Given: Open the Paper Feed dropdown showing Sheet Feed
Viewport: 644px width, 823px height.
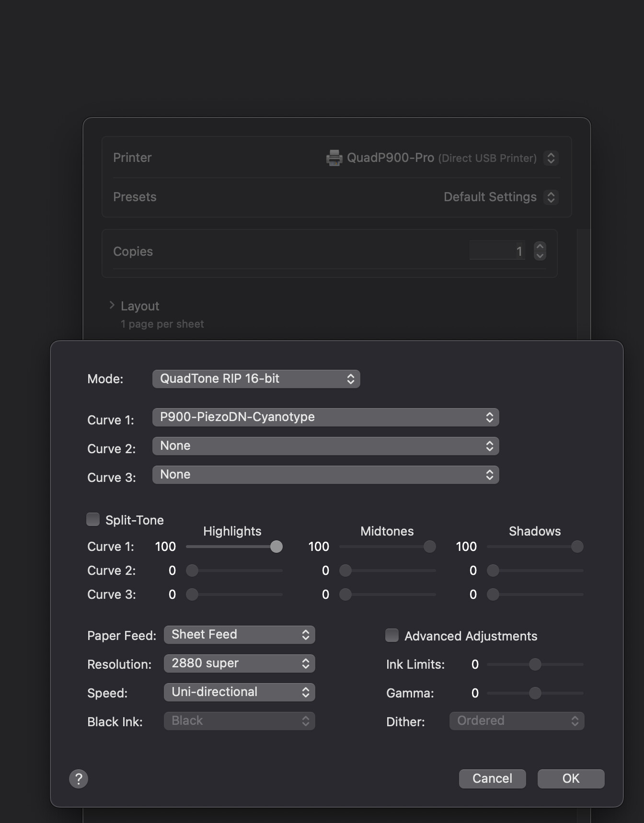Looking at the screenshot, I should pyautogui.click(x=239, y=635).
